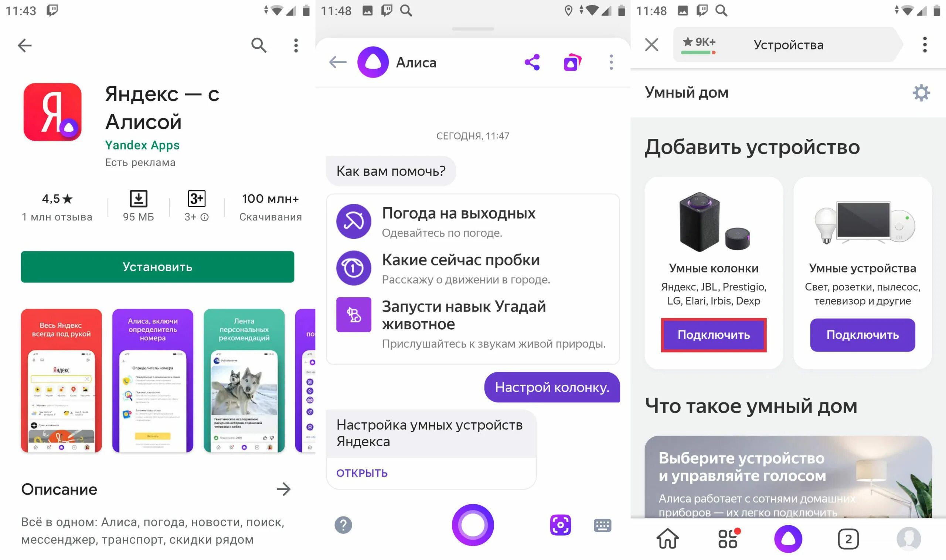Click the smart home settings gear icon
Image resolution: width=946 pixels, height=560 pixels.
[922, 93]
